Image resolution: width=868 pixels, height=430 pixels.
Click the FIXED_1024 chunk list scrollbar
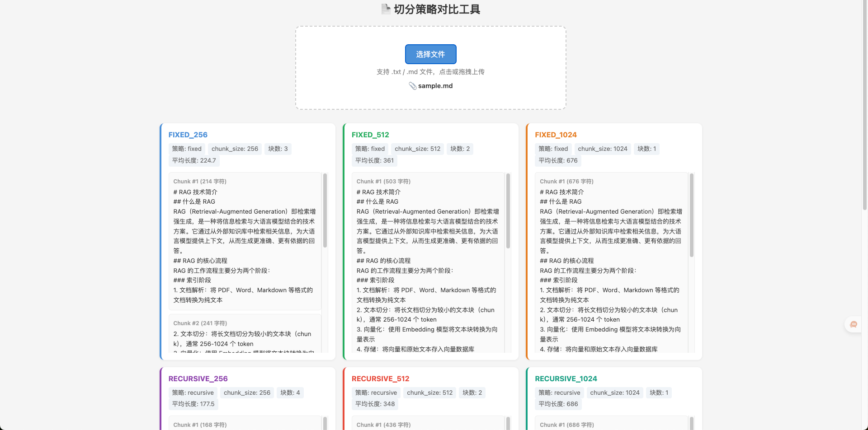(x=691, y=215)
